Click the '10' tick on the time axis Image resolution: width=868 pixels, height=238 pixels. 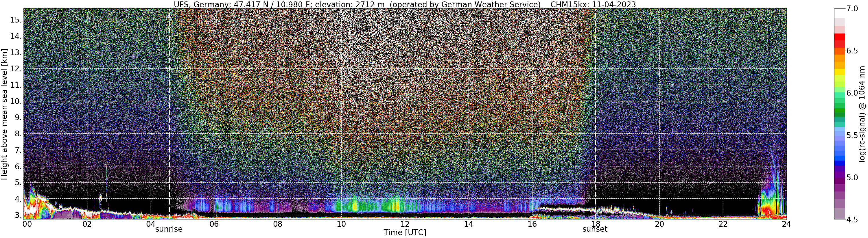pos(341,224)
